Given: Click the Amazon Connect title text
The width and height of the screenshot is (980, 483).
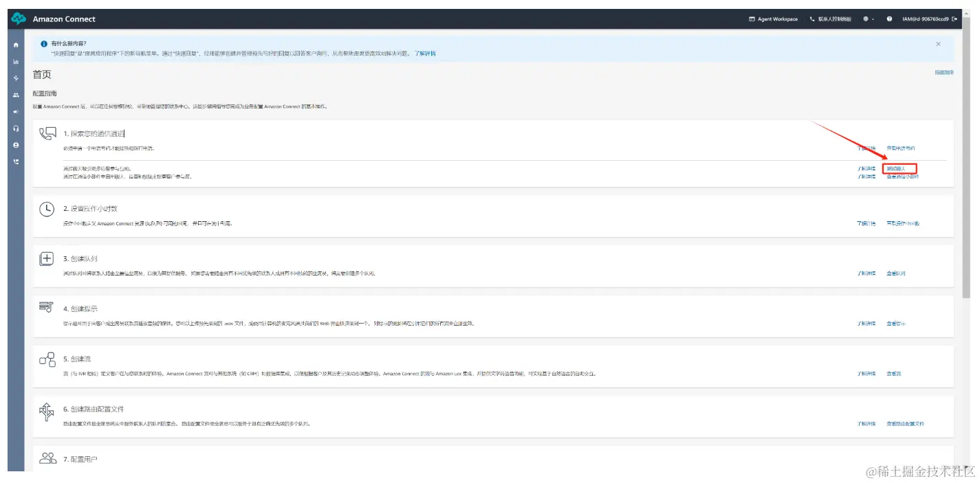Looking at the screenshot, I should 64,19.
